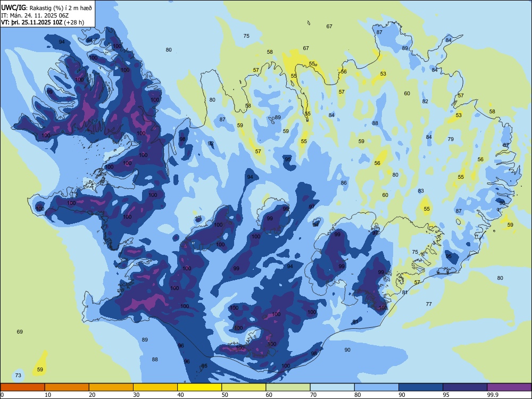Click the purple above-99.9 legend swatch
This screenshot has width=532, height=399.
tap(509, 387)
